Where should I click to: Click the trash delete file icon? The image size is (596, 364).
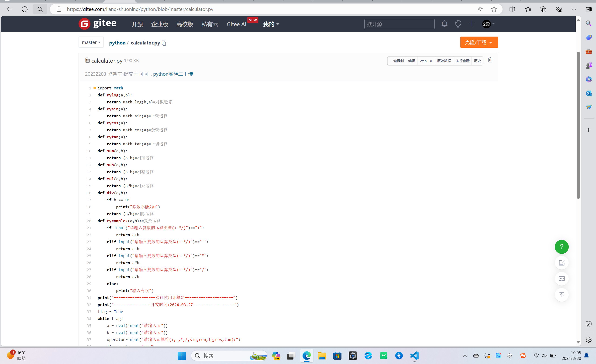490,60
